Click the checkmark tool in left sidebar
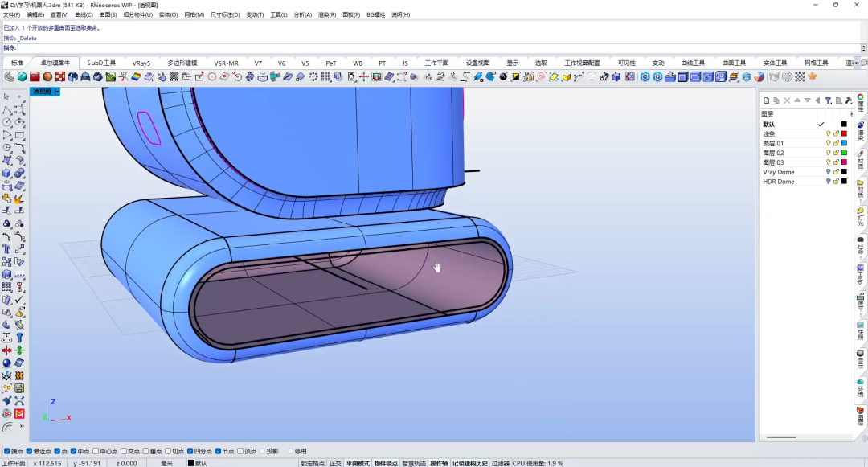This screenshot has height=467, width=868. pos(19,300)
